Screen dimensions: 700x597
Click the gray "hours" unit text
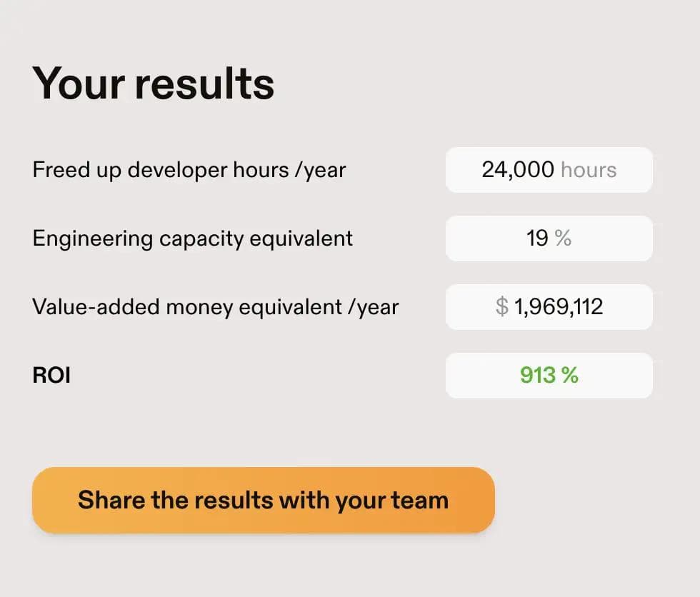[x=589, y=170]
